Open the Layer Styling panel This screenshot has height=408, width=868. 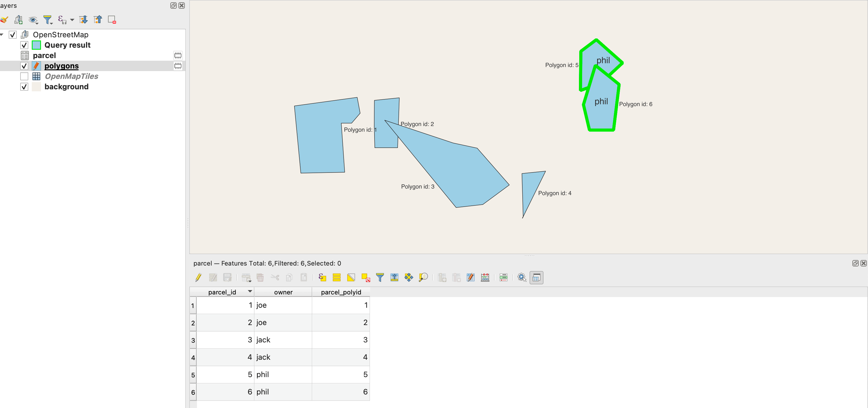[5, 20]
